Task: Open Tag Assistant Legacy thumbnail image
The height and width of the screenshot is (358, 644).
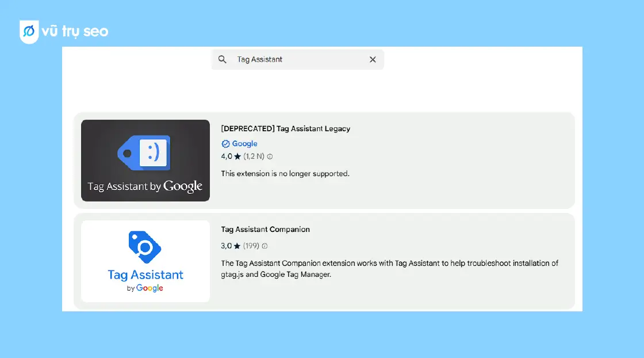Action: click(x=145, y=161)
